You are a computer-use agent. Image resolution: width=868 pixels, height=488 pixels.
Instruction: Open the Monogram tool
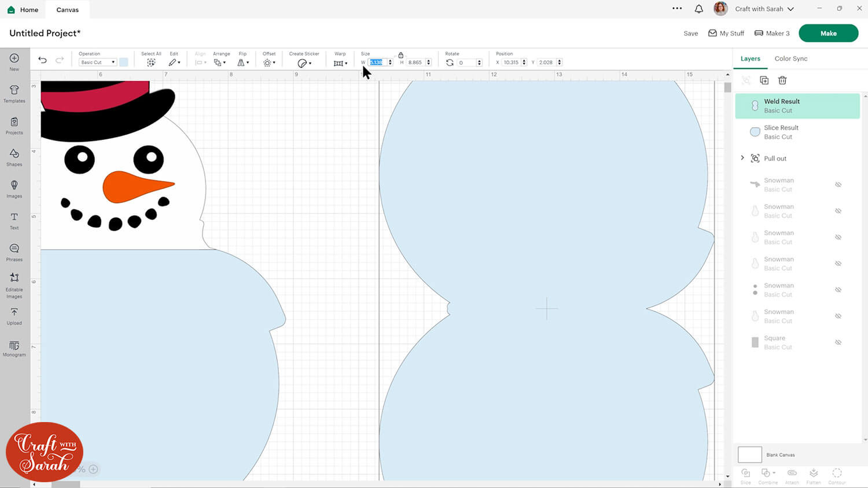[x=14, y=348]
